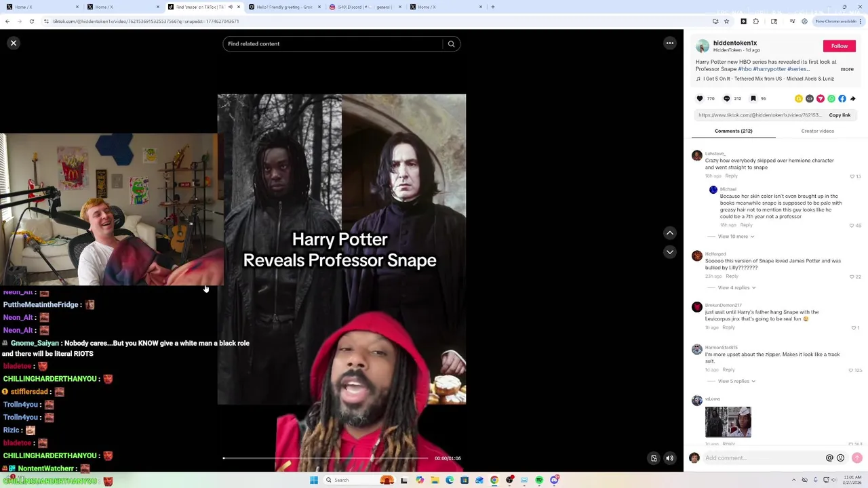
Task: Like Hellforged comment heart
Action: pos(852,277)
